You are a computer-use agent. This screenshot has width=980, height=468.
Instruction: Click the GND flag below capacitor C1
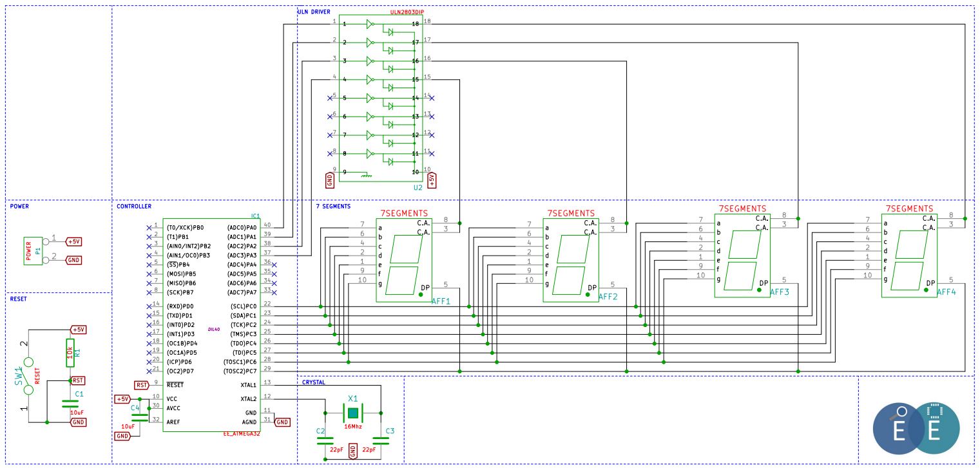point(78,422)
